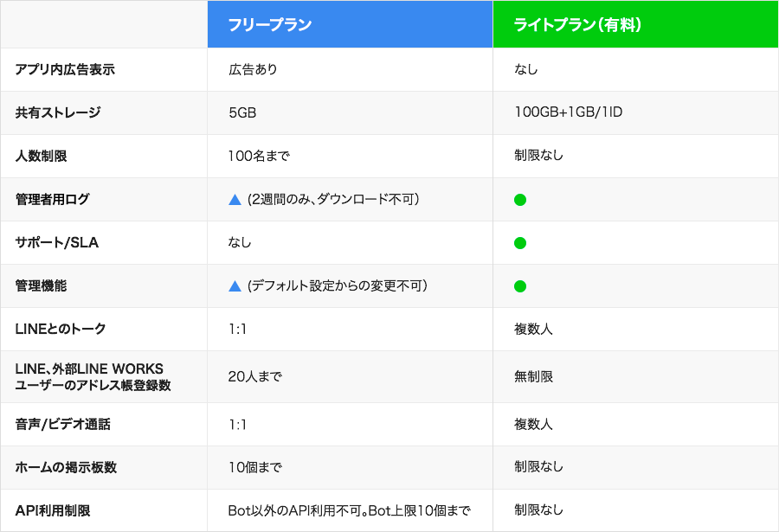
Task: Click the 共有ストレージ row label
Action: coord(58,113)
